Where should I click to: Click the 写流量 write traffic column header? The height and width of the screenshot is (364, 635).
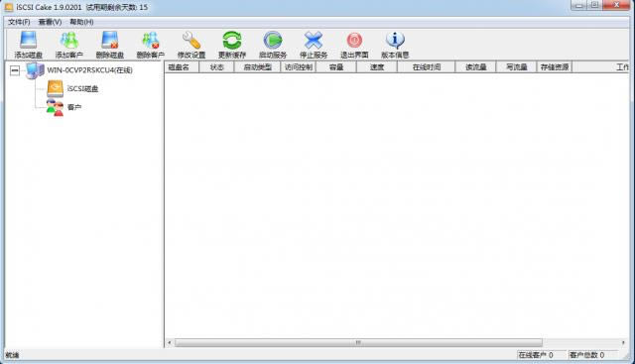tap(516, 67)
